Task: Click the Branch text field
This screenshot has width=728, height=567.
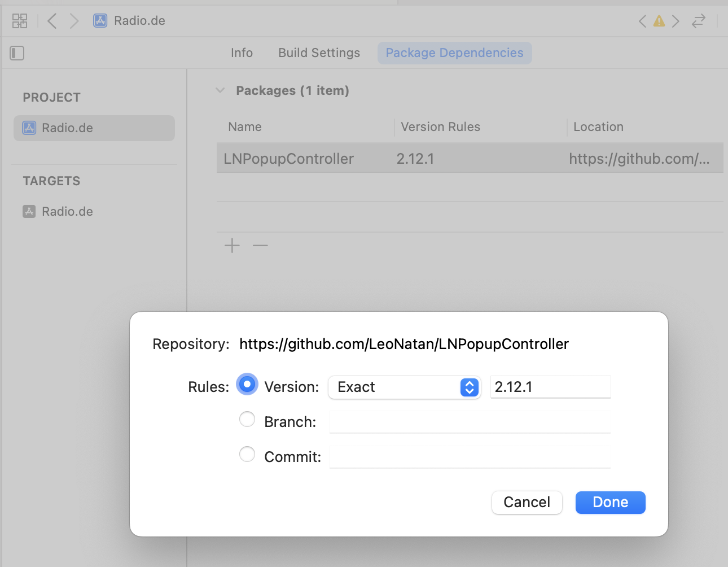Action: [x=470, y=422]
